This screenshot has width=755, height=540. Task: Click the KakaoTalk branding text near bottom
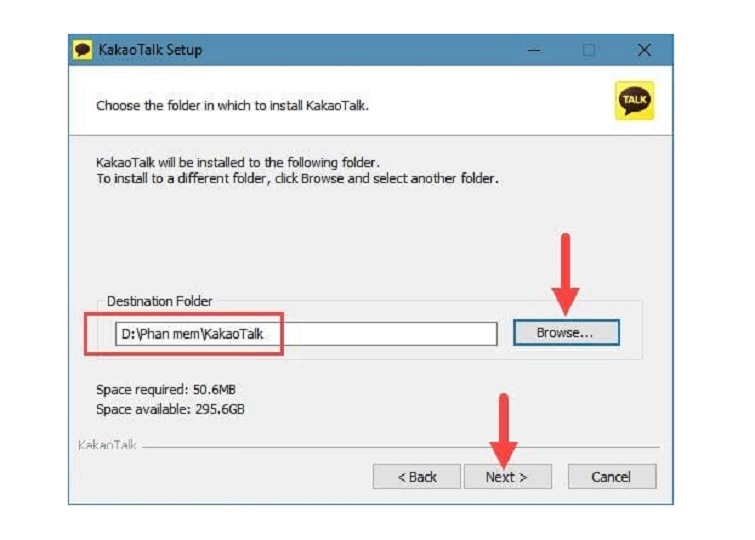(x=107, y=445)
